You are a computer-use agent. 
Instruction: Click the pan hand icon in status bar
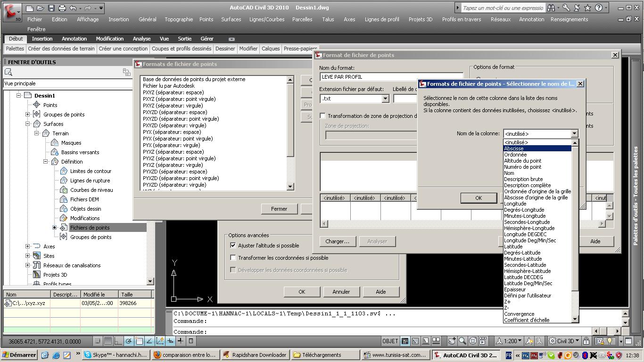[452, 341]
